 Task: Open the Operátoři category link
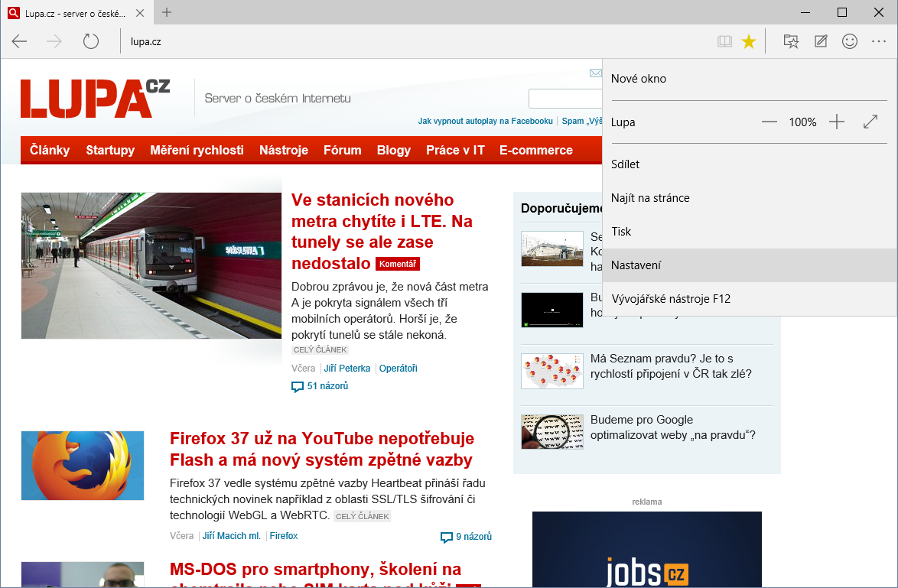398,368
